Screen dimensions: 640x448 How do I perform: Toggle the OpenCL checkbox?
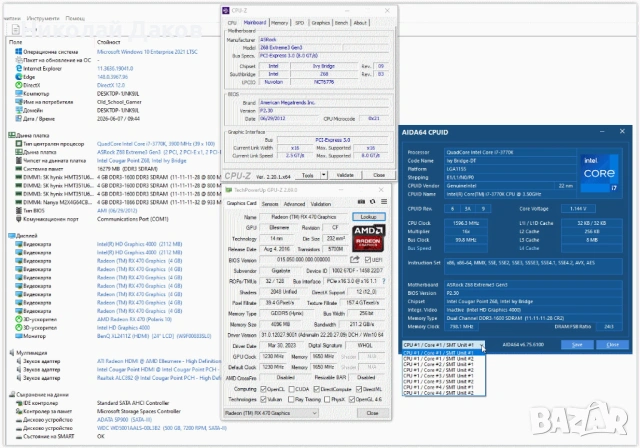click(x=263, y=389)
